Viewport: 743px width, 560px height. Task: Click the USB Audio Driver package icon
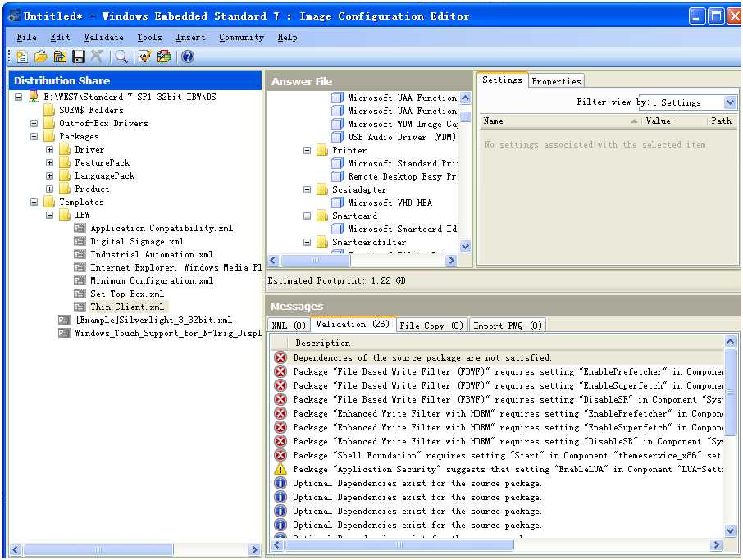point(337,137)
